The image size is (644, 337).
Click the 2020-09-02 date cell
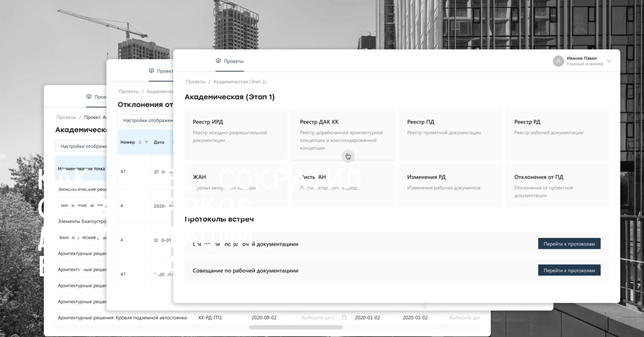(264, 318)
